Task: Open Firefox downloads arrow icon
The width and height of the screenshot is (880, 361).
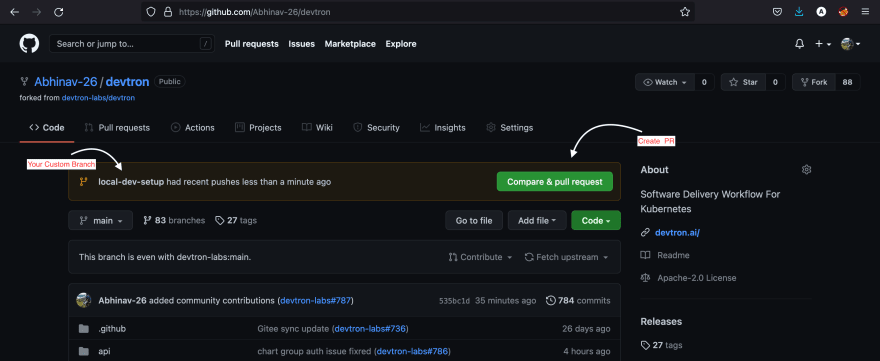Action: (799, 12)
